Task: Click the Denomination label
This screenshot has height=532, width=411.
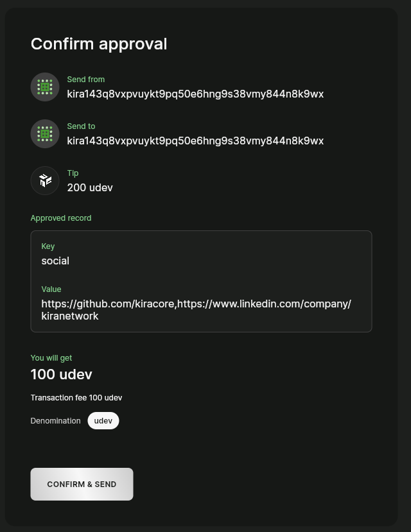Action: pos(56,421)
